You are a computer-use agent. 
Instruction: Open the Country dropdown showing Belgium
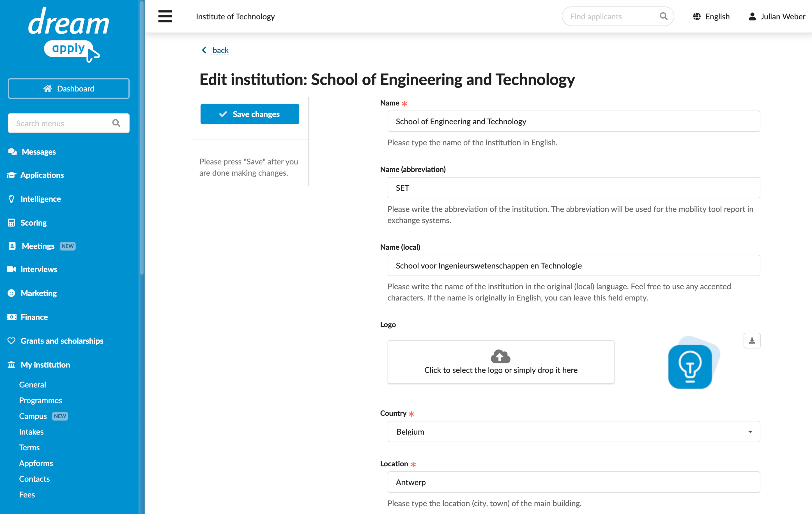pyautogui.click(x=574, y=431)
